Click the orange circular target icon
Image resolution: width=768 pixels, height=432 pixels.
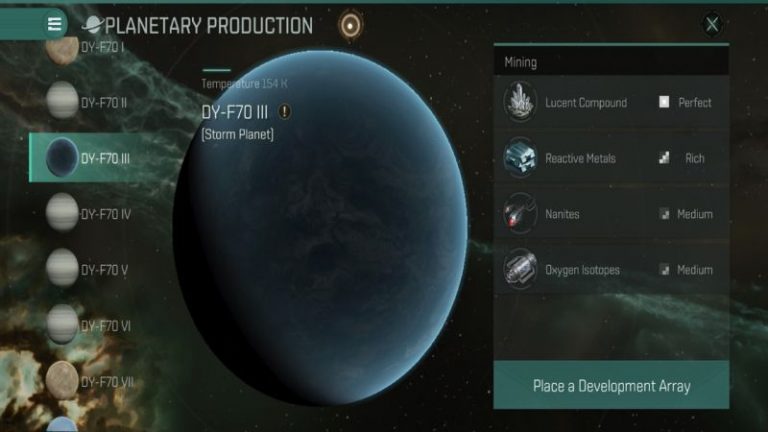click(x=350, y=25)
